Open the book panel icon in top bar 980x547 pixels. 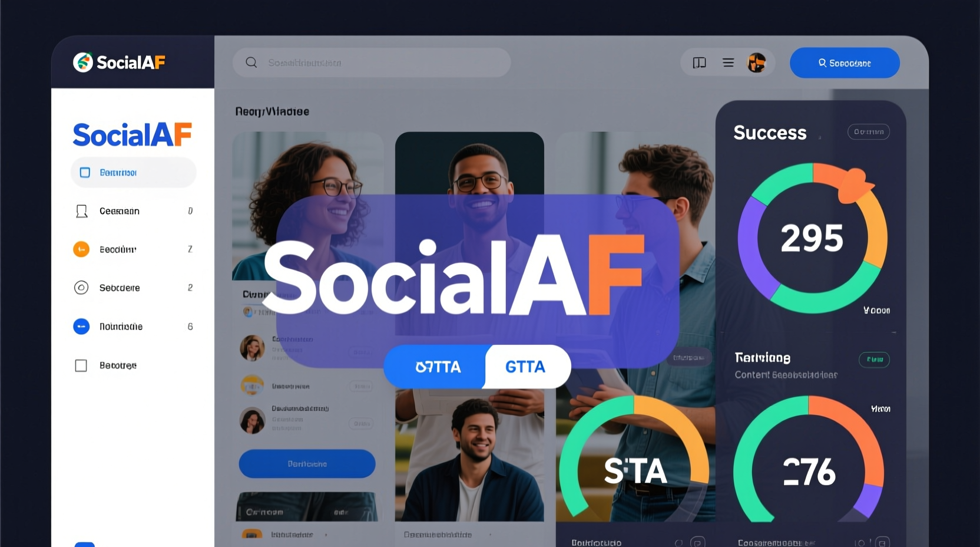point(699,62)
